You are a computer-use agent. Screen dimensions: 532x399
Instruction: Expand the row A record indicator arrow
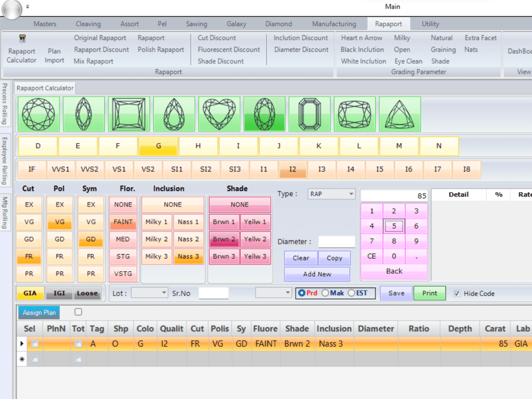pyautogui.click(x=22, y=344)
